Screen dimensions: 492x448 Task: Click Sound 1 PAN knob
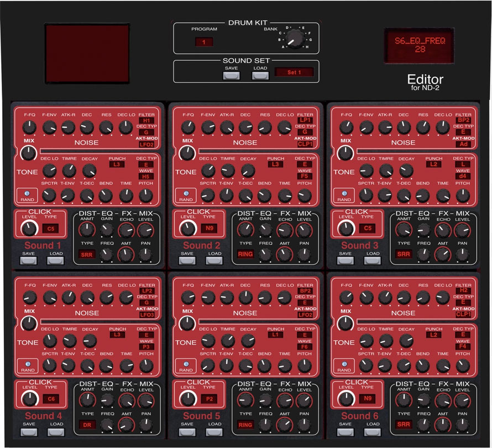point(145,255)
